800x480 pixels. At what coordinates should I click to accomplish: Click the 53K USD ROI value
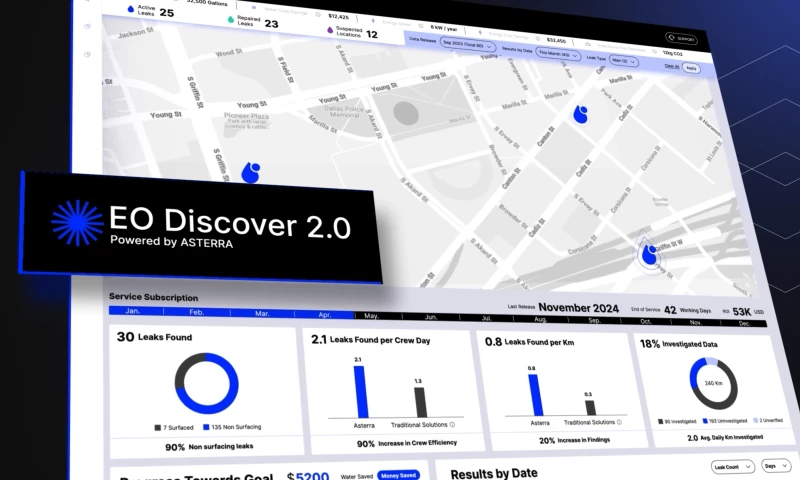(748, 312)
